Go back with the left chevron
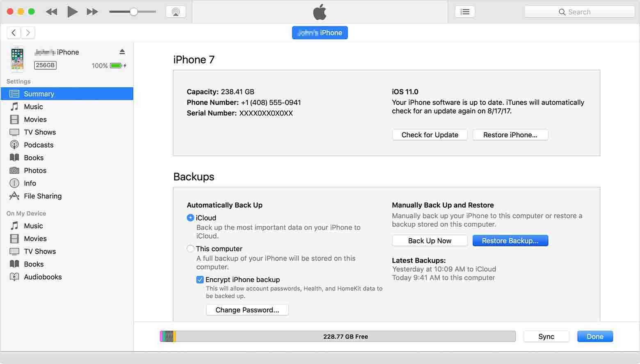 (14, 33)
